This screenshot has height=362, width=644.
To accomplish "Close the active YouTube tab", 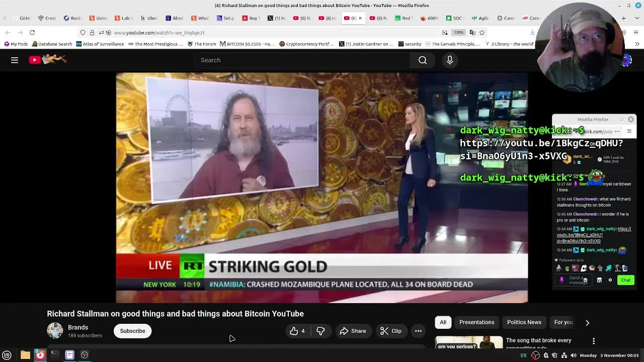I will click(360, 18).
